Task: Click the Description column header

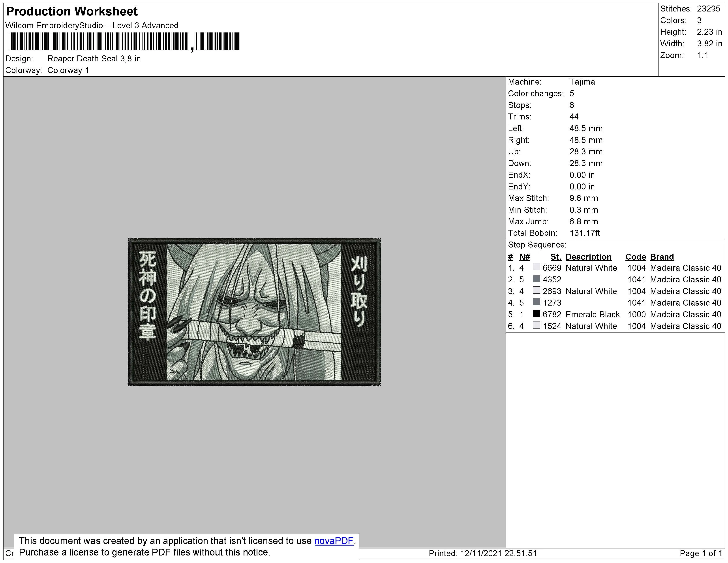Action: coord(588,257)
